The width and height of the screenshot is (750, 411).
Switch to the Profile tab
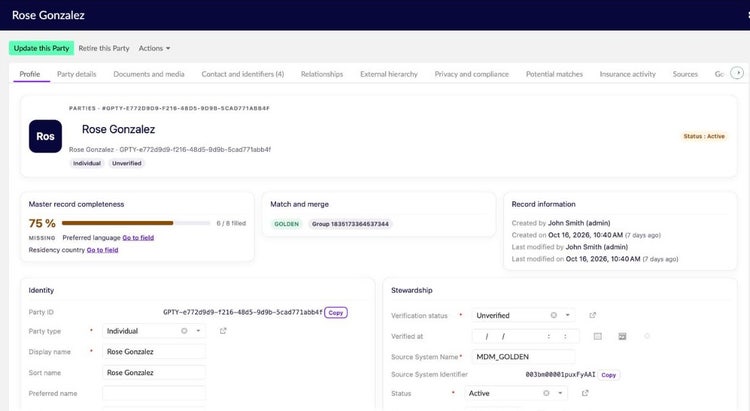pyautogui.click(x=30, y=74)
